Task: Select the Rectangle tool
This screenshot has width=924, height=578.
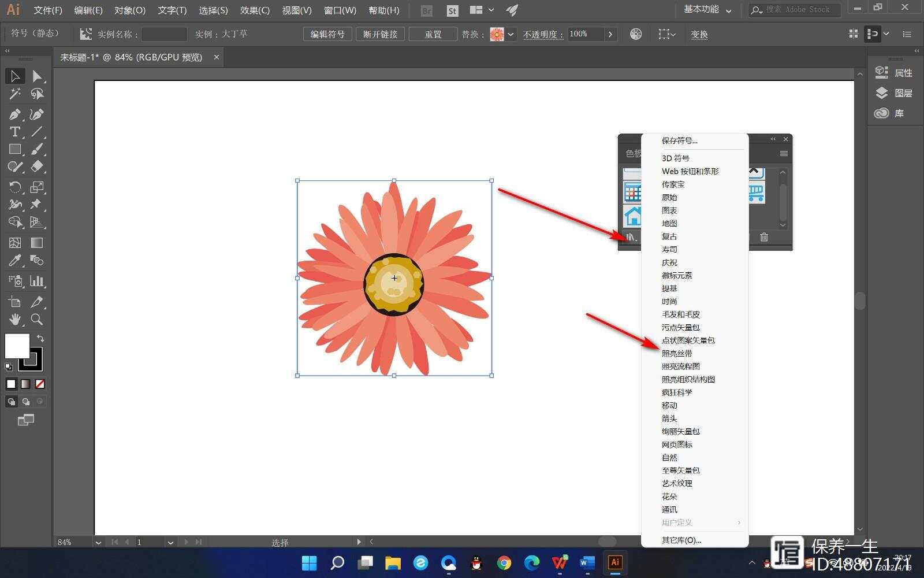Action: 15,149
